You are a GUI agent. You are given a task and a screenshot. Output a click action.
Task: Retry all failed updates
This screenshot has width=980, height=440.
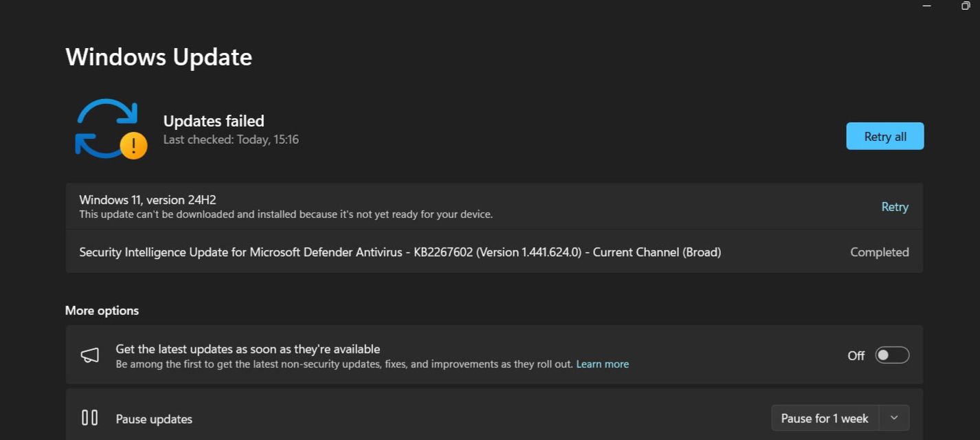pos(885,136)
